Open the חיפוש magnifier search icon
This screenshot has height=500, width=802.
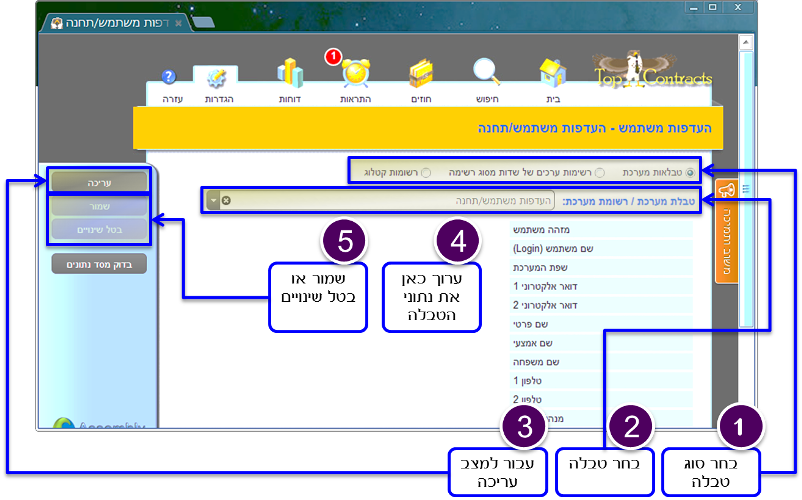(x=486, y=72)
